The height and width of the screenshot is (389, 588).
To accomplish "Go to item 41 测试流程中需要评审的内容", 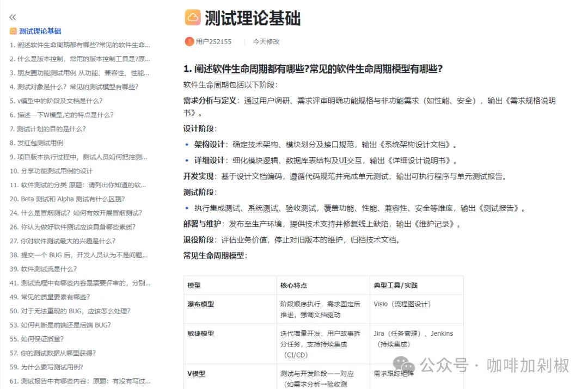I will 80,283.
